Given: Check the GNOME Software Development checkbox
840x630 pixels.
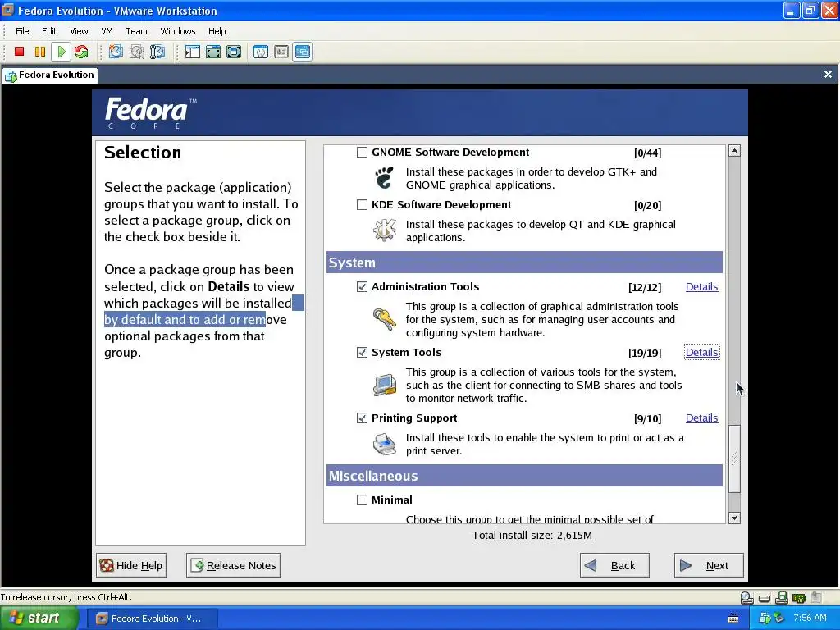Looking at the screenshot, I should [362, 152].
